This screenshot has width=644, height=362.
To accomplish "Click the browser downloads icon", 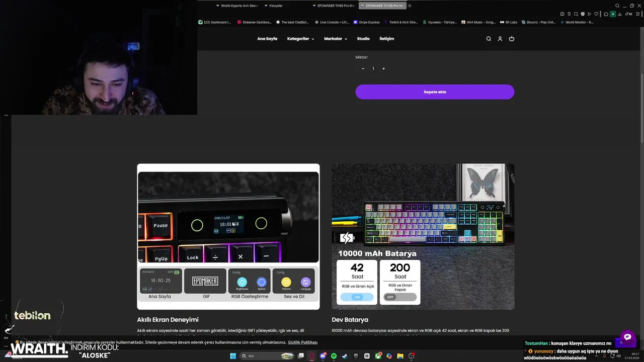I will [x=620, y=14].
